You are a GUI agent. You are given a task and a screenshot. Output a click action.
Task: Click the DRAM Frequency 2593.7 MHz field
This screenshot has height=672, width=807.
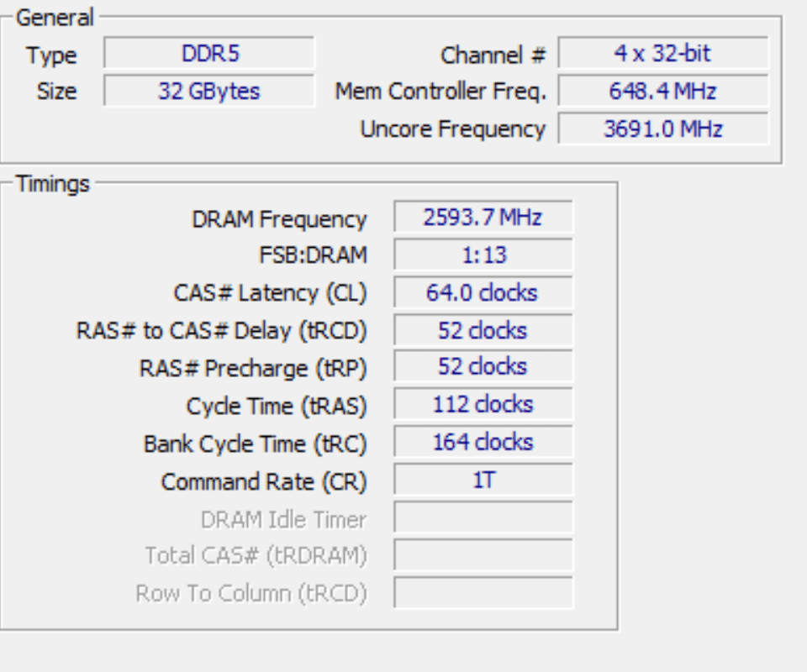click(x=483, y=217)
